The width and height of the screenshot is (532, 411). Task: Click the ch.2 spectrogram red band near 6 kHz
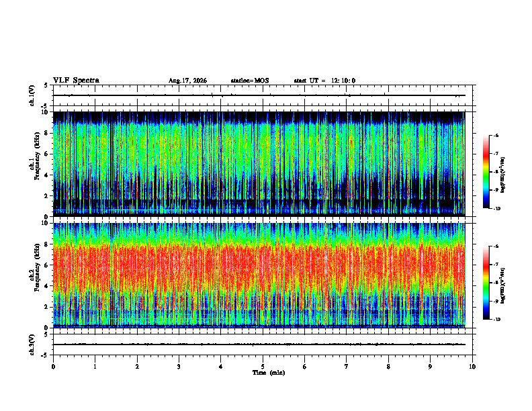(x=259, y=266)
